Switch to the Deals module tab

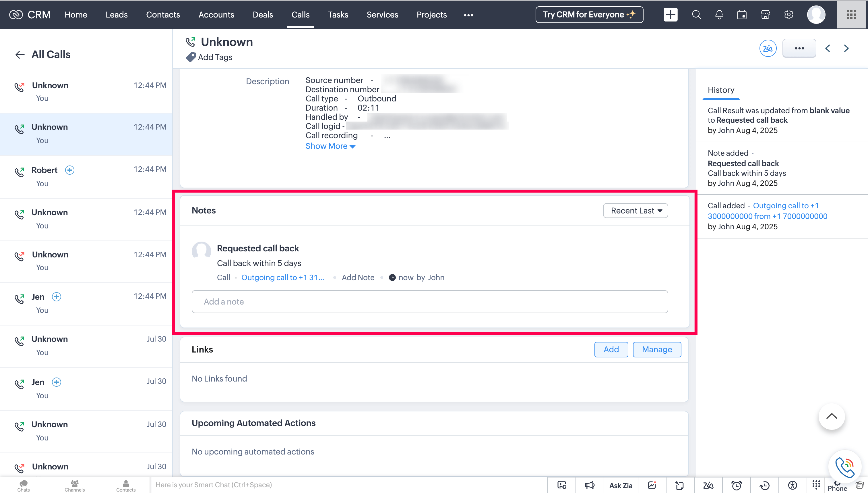[x=263, y=15]
